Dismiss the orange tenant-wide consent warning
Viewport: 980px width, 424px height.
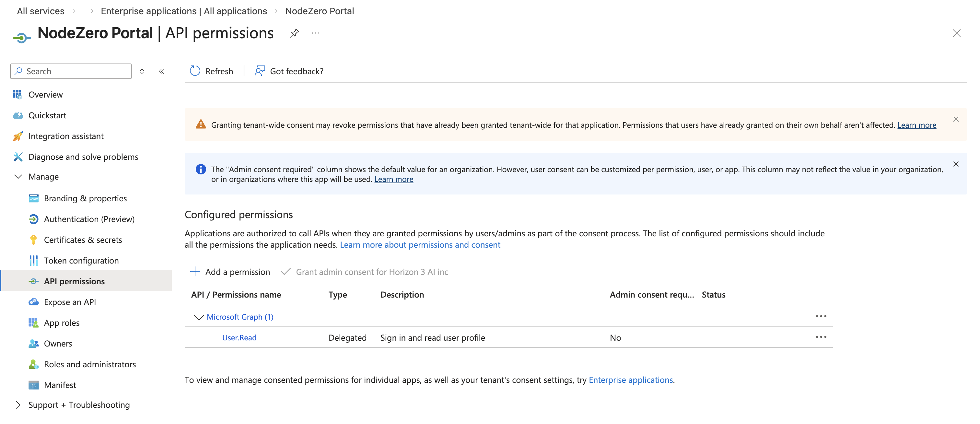pos(955,120)
